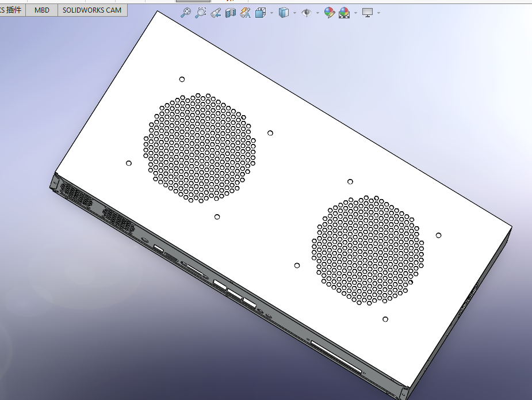Switch to the MBD tab
The image size is (532, 400).
[42, 10]
